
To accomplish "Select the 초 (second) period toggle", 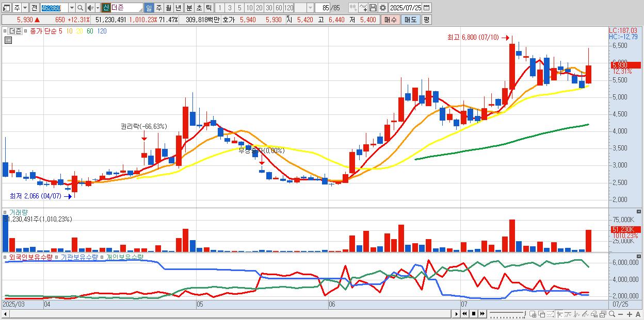I will point(199,8).
